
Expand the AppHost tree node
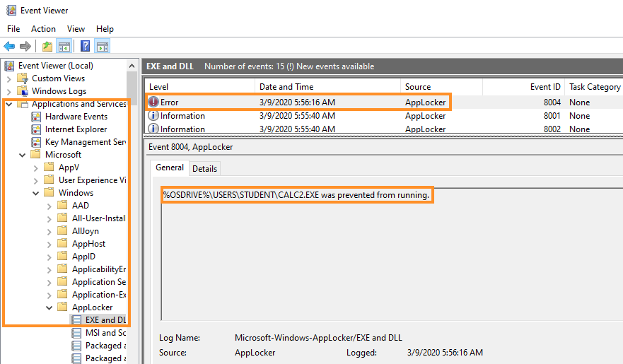pos(50,244)
